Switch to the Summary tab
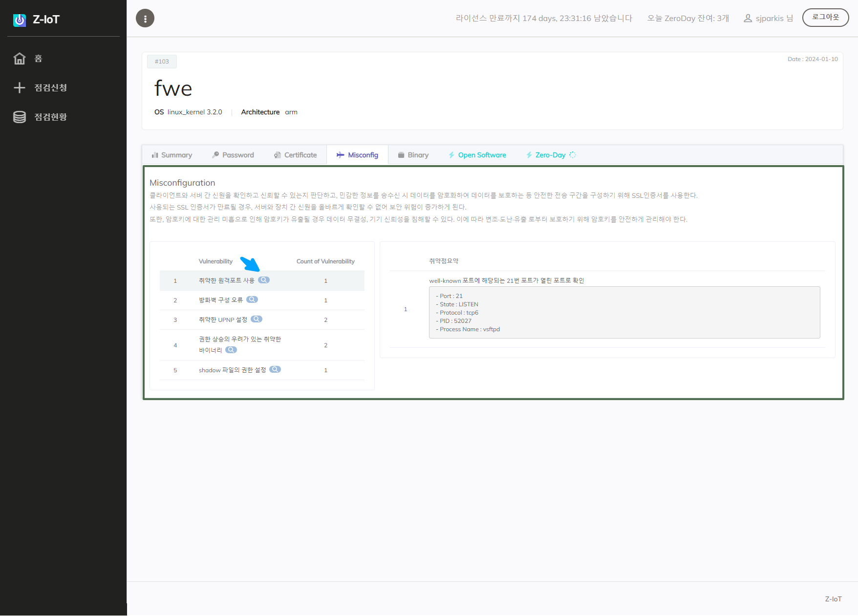 172,155
